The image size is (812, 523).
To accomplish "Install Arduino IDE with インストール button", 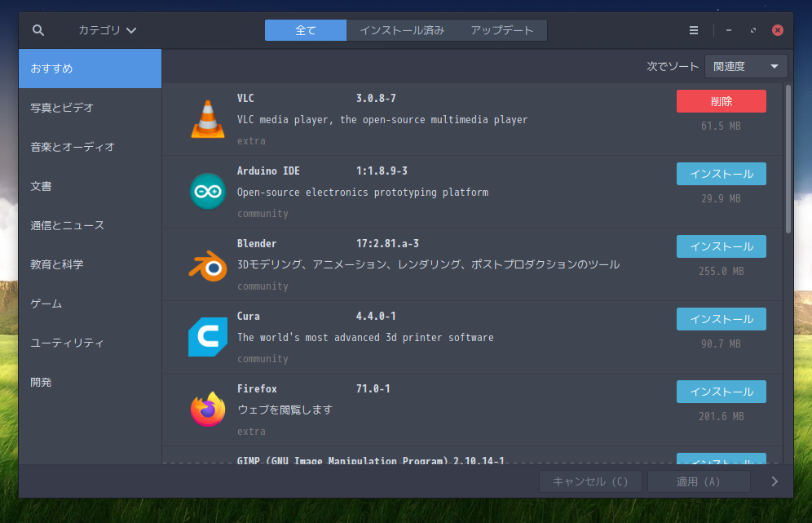I will coord(721,174).
